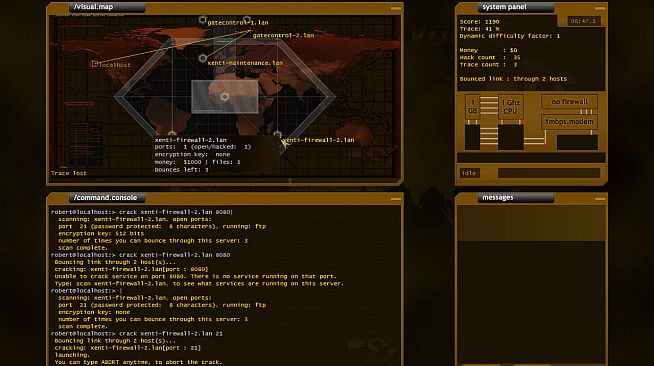This screenshot has height=366, width=654.
Task: Click the 'launching.' console line
Action: (72, 355)
